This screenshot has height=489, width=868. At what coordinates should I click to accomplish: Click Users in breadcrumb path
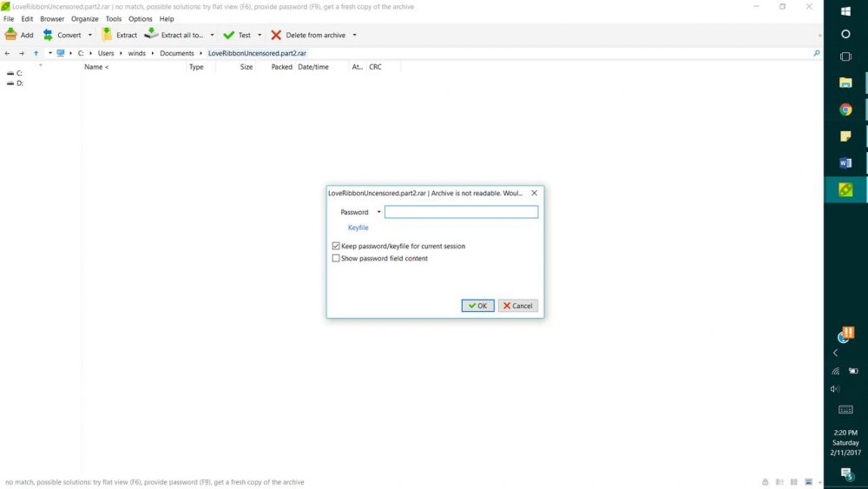tap(106, 53)
